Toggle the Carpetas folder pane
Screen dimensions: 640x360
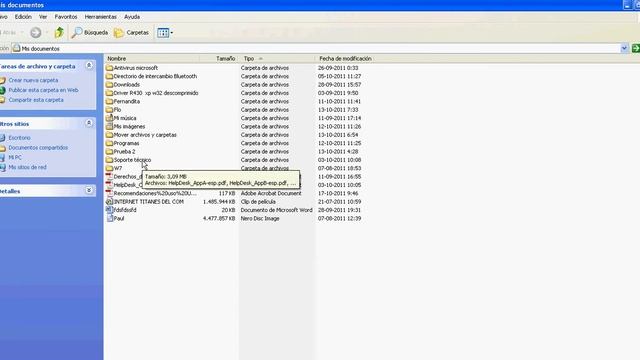[131, 32]
